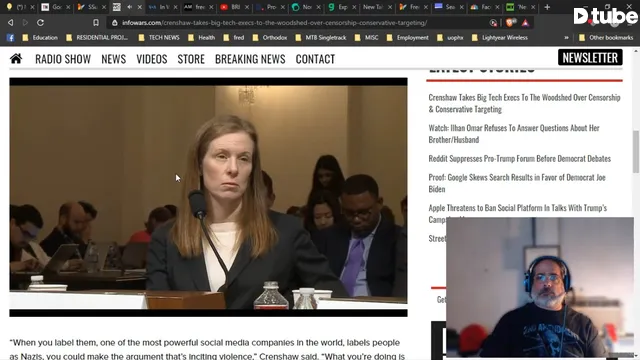Open the MISC bookmarks folder
Screen dimensions: 640x360
[x=367, y=38]
